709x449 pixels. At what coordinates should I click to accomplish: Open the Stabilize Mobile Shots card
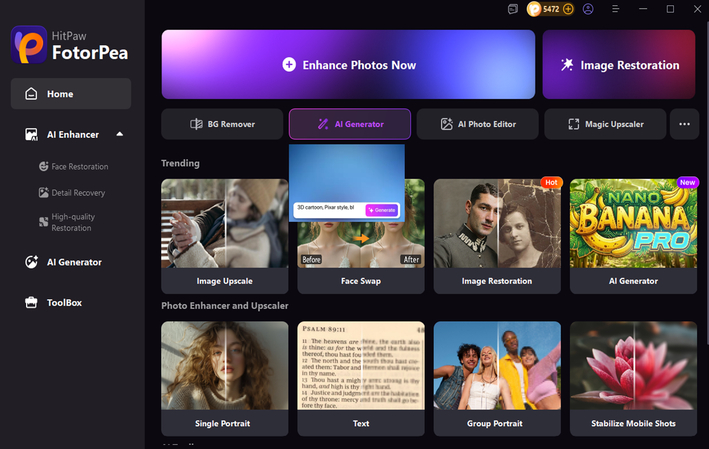633,378
